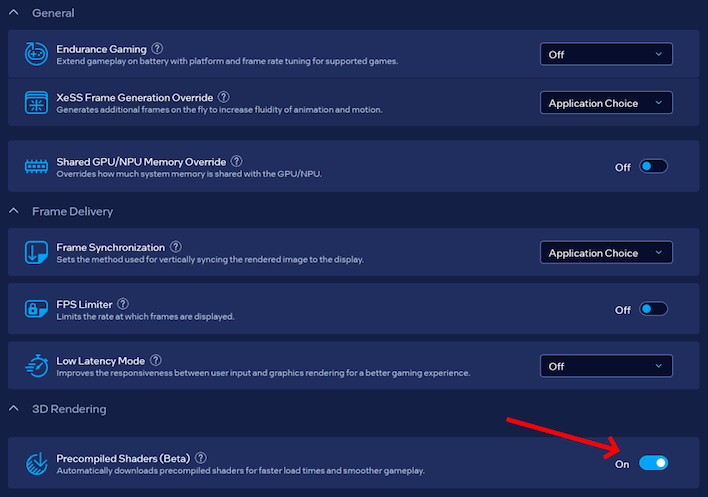The height and width of the screenshot is (497, 708).
Task: Click the Low Latency Mode stopwatch icon
Action: (37, 366)
